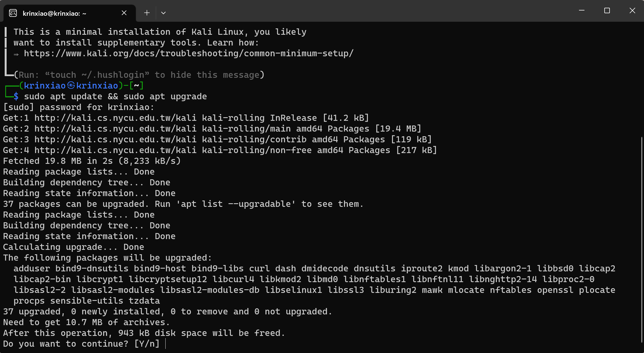Click the 'apt list --upgradable' text
644x353 pixels.
(236, 204)
